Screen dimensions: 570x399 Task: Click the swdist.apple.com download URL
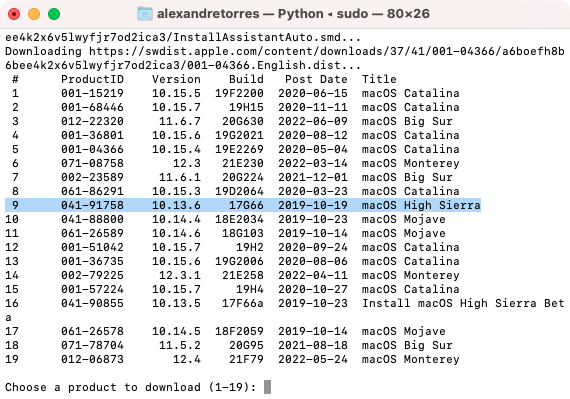[x=327, y=51]
